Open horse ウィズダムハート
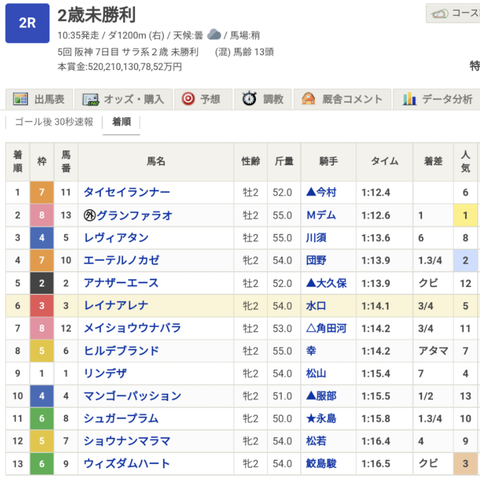Image resolution: width=480 pixels, height=478 pixels. pos(127,464)
